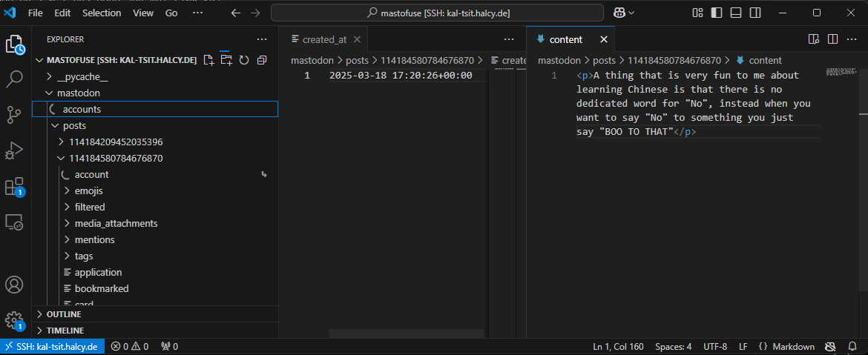Collapse all folders in Explorer
The width and height of the screenshot is (868, 355).
click(261, 60)
